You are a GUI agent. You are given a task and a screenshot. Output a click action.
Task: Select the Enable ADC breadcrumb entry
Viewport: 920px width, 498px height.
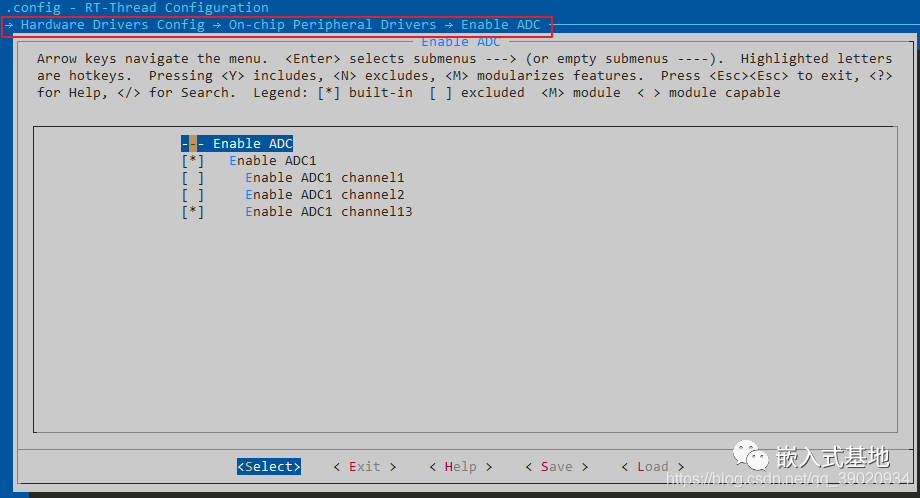pos(500,24)
